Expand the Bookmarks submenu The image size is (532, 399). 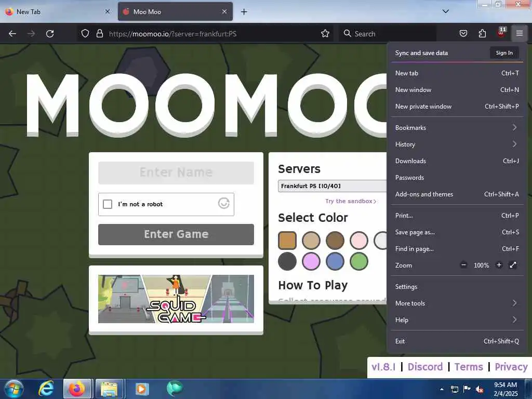pyautogui.click(x=457, y=128)
